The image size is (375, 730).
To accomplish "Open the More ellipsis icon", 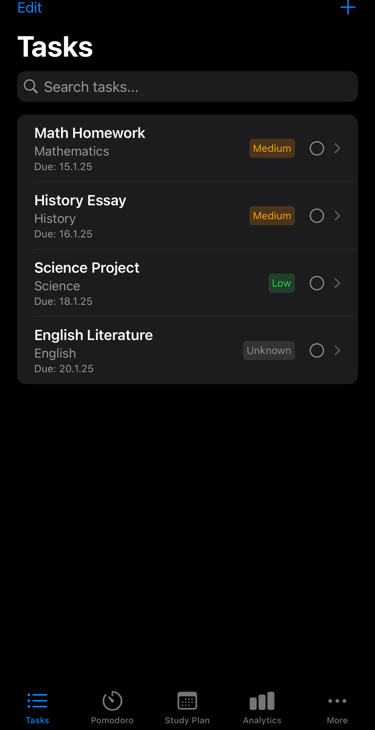I will (x=337, y=701).
